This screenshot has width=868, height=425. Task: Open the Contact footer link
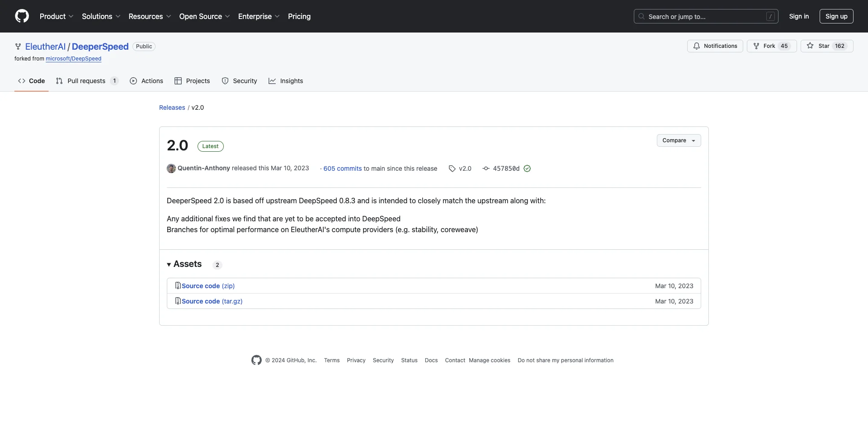click(x=455, y=360)
